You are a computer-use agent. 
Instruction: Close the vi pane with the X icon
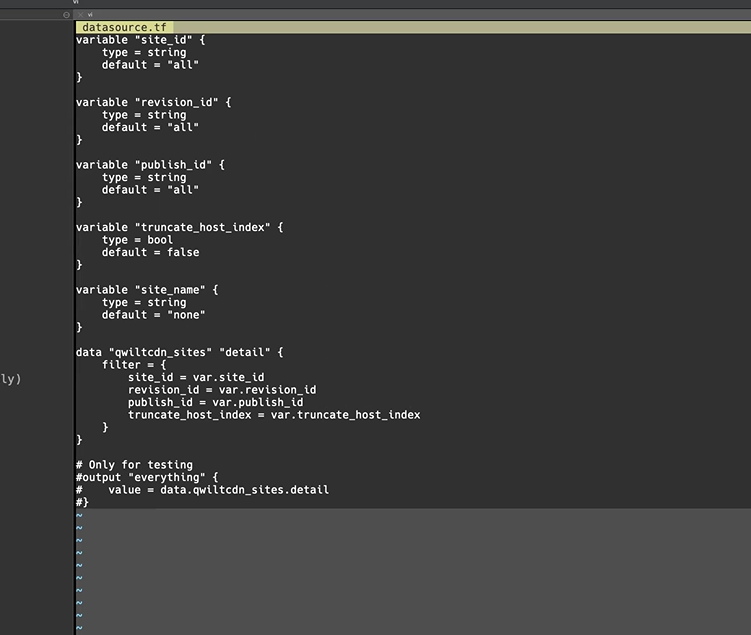[80, 15]
